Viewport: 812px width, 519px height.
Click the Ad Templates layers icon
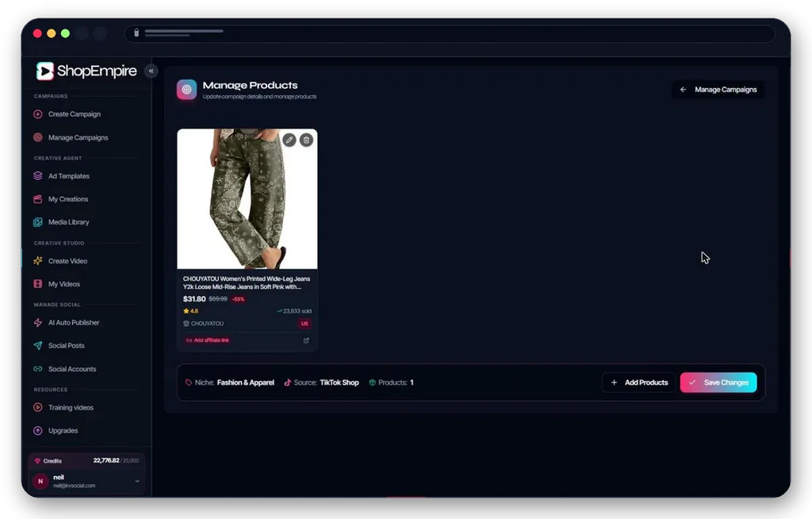38,175
